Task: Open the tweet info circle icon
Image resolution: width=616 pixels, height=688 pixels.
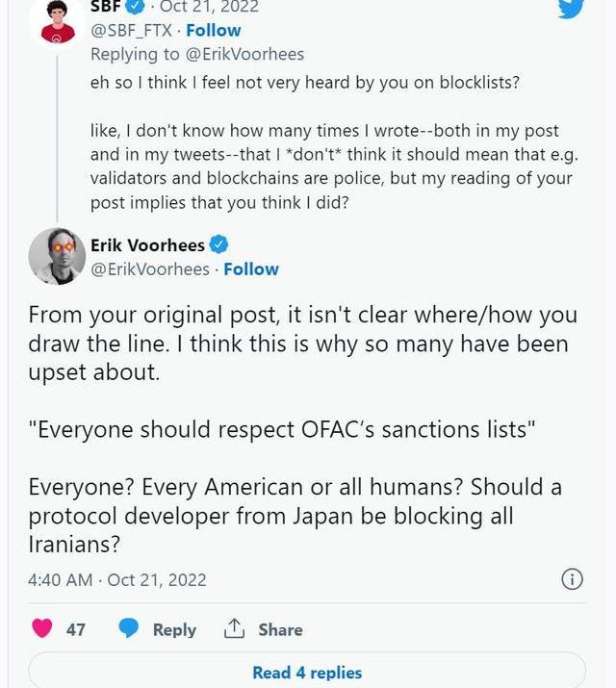Action: (572, 578)
